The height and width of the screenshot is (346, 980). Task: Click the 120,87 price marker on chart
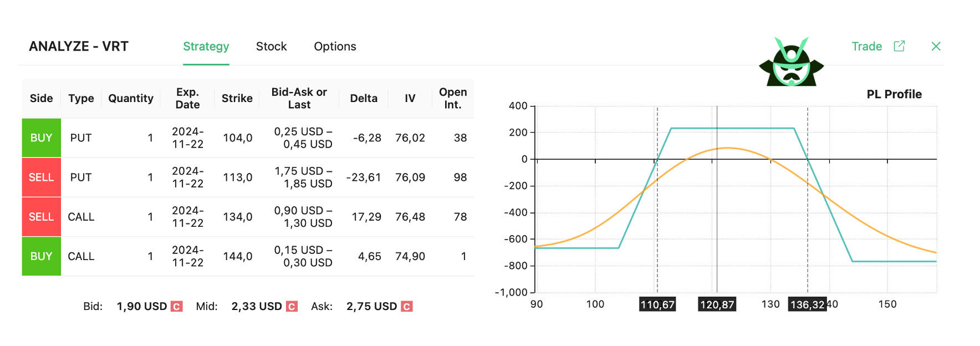point(717,304)
